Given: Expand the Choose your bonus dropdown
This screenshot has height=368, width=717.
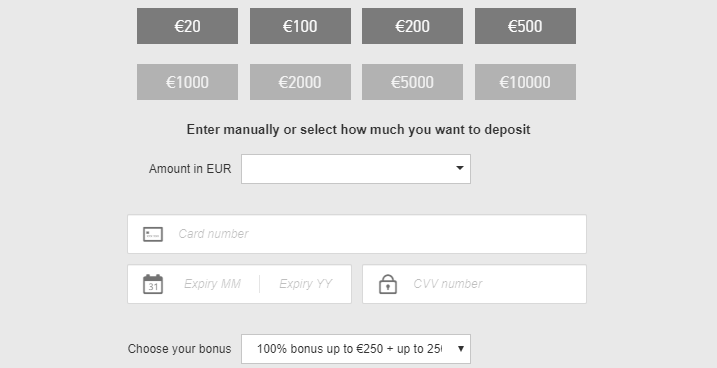Looking at the screenshot, I should coord(356,349).
